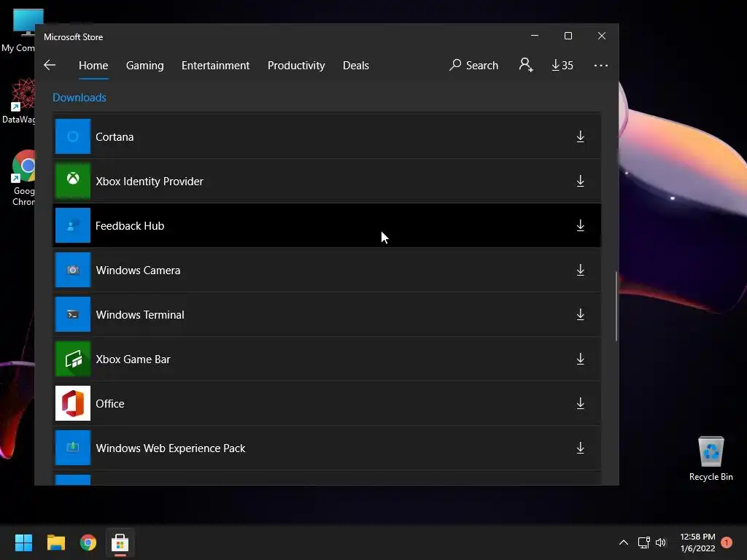
Task: Open the volume speaker tray icon
Action: pos(661,542)
